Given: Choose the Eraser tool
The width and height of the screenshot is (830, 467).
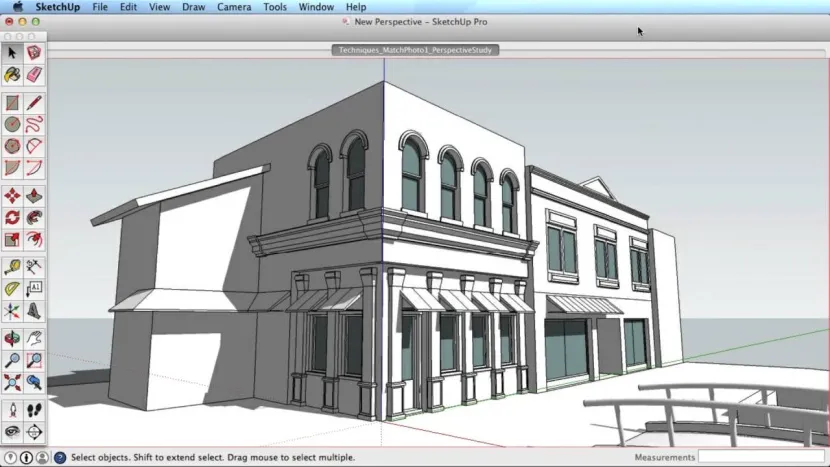Looking at the screenshot, I should 34,75.
